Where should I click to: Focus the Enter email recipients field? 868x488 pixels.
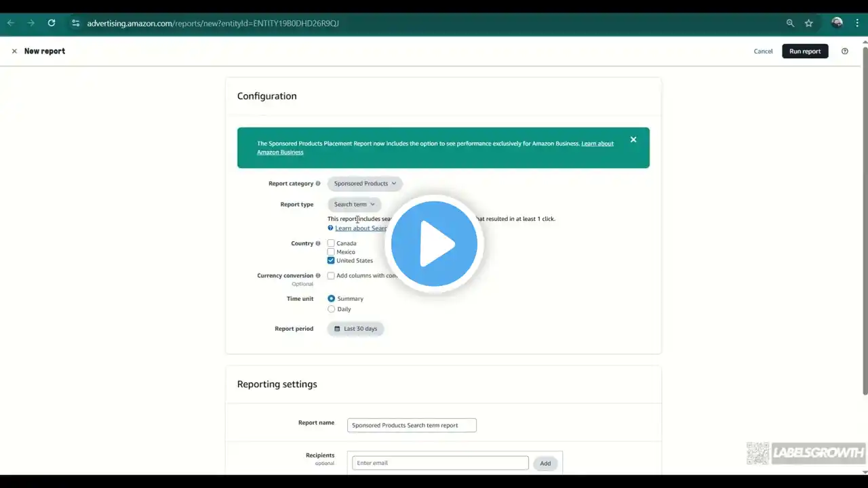click(440, 463)
